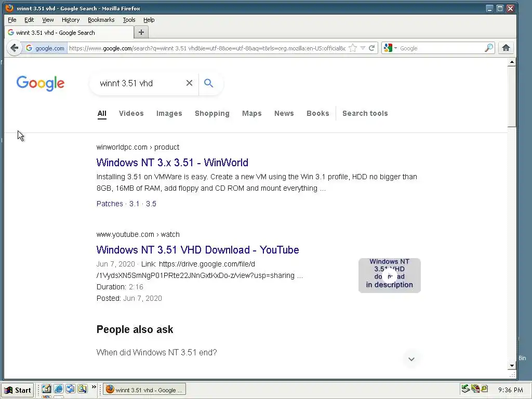Viewport: 532px width, 399px height.
Task: Click the 'www.youtube.com › watch' breadcrumb
Action: coord(138,234)
